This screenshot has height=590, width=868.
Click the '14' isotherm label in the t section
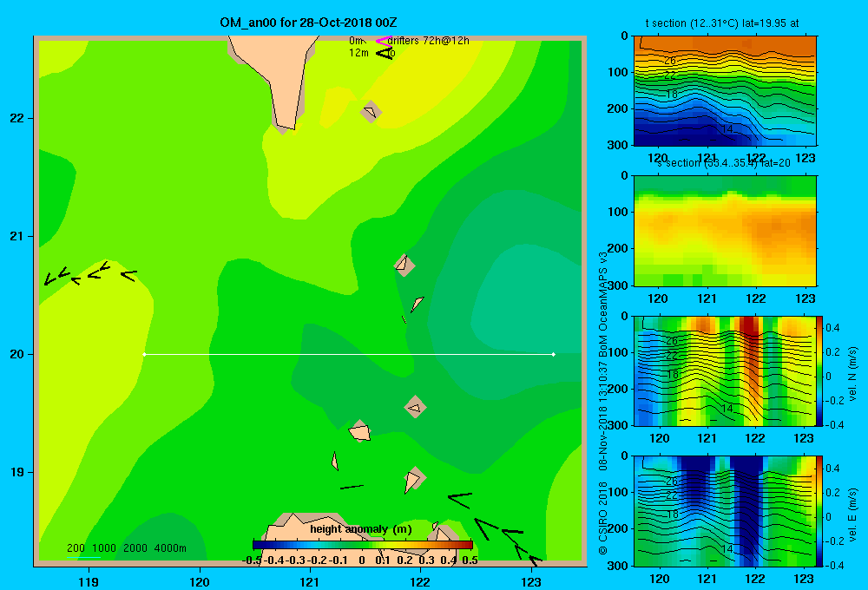pyautogui.click(x=727, y=128)
